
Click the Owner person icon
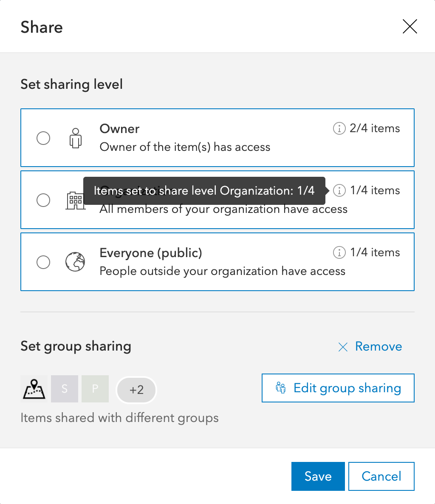76,138
